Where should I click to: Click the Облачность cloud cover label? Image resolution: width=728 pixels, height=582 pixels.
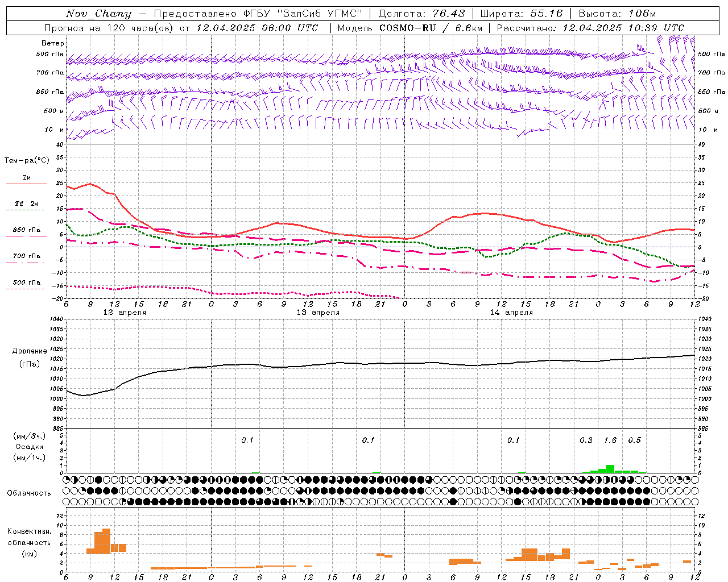29,493
